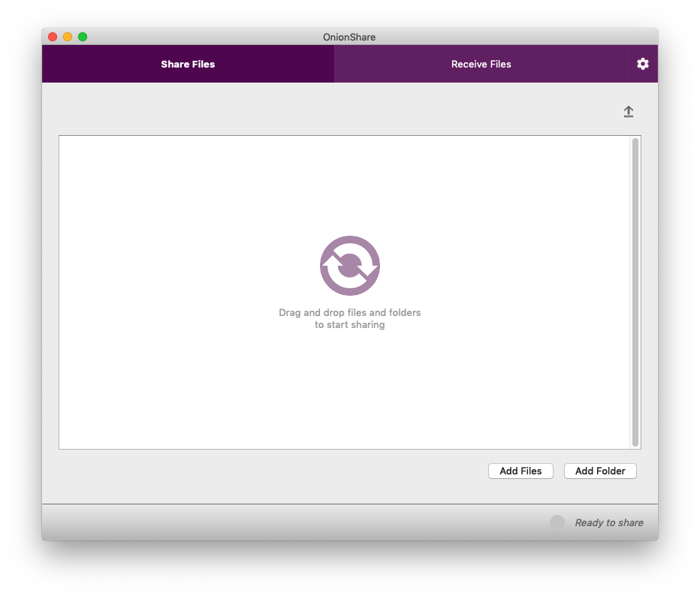The height and width of the screenshot is (596, 700).
Task: Click the OnionShare window title text
Action: 350,37
